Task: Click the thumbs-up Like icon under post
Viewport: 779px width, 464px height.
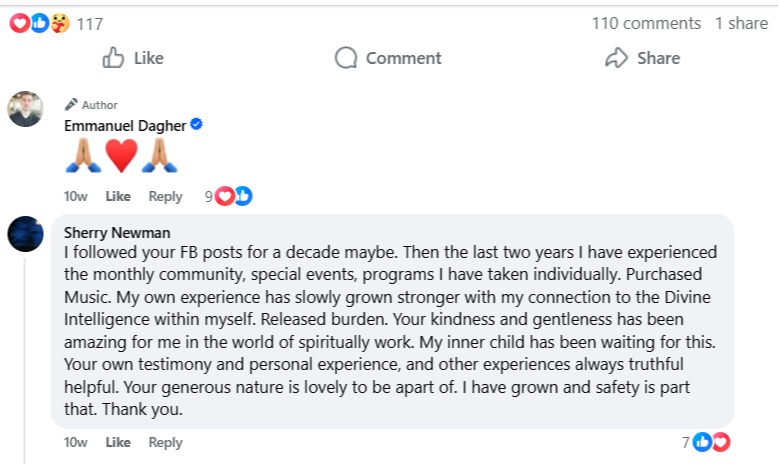Action: click(x=114, y=58)
